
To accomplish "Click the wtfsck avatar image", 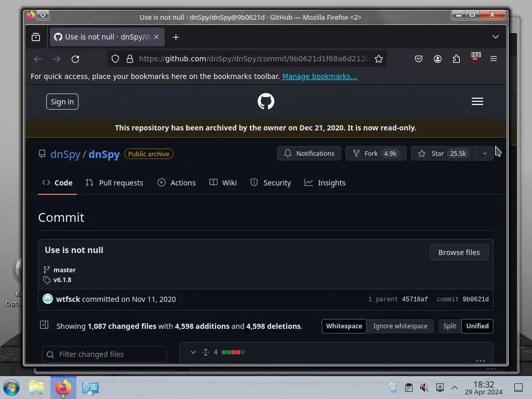I will pyautogui.click(x=48, y=299).
